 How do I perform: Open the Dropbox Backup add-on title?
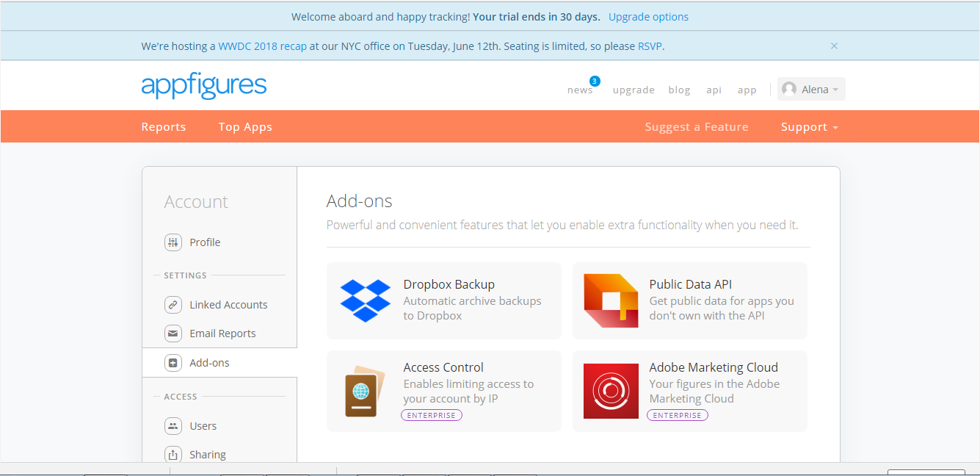(449, 284)
